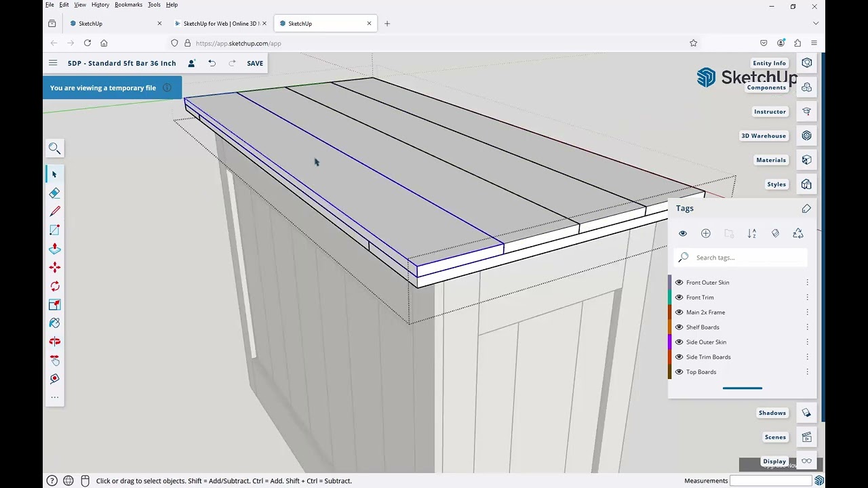Viewport: 868px width, 488px height.
Task: Reload the browser page
Action: (x=87, y=43)
